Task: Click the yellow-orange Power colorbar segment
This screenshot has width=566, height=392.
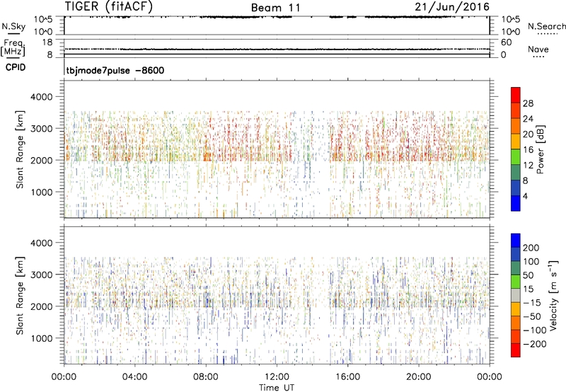Action: 516,141
